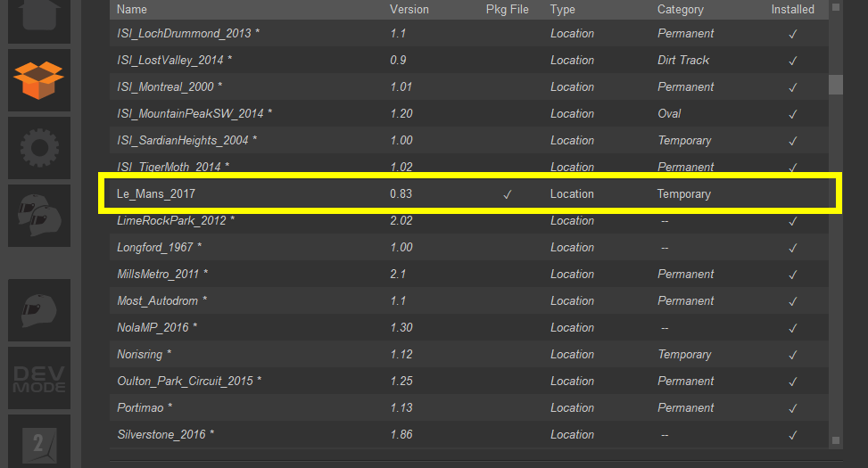Sort list by Version column header
Image resolution: width=868 pixels, height=468 pixels.
(409, 10)
